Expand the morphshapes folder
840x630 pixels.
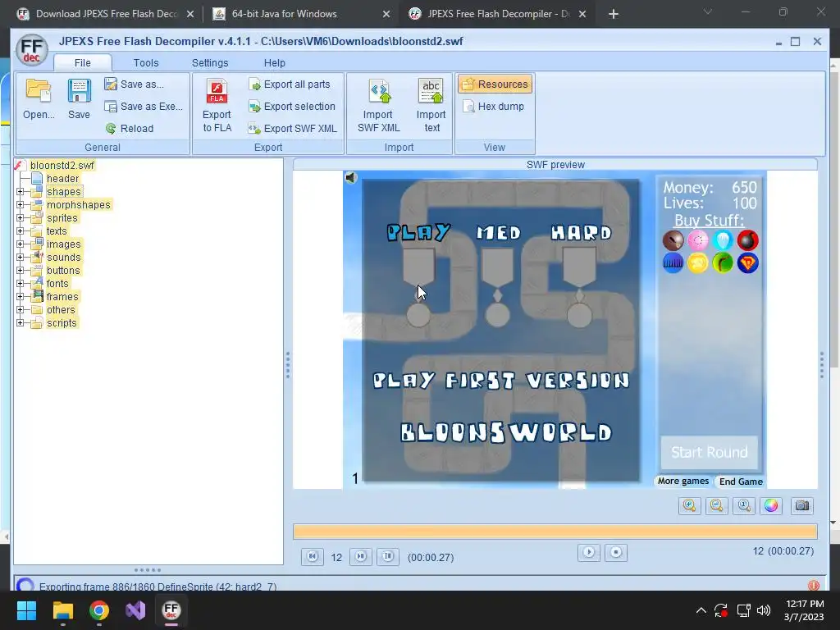coord(21,204)
